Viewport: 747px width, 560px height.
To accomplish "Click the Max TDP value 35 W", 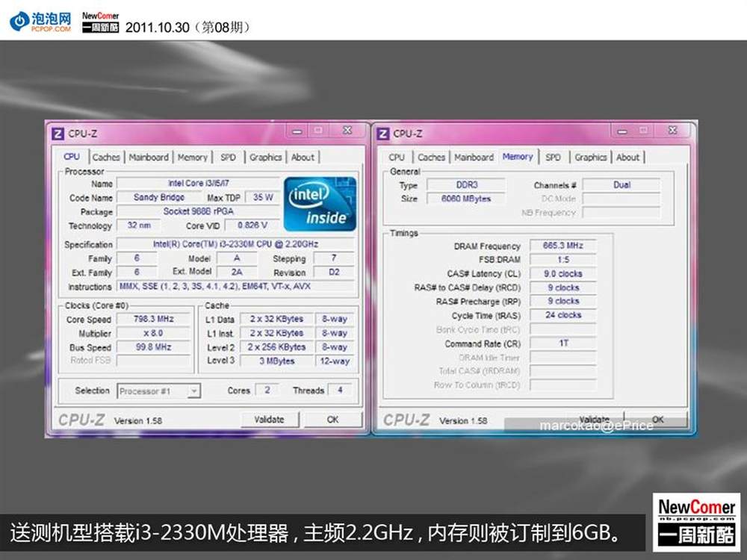I will (262, 197).
